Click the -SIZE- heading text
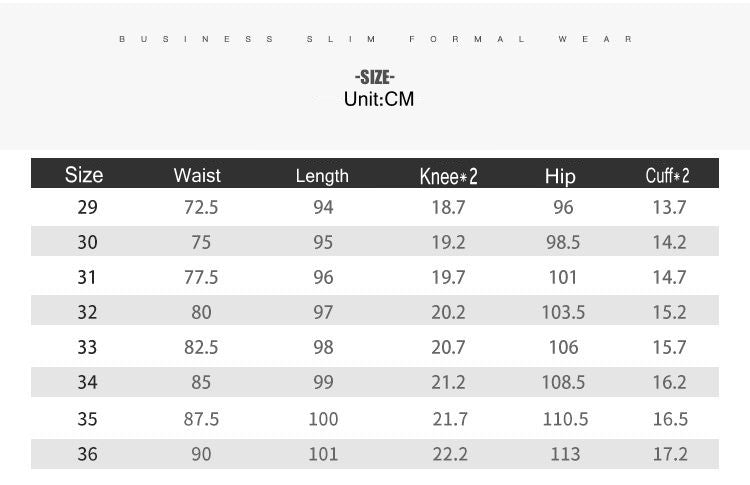750x485 pixels. [x=375, y=77]
